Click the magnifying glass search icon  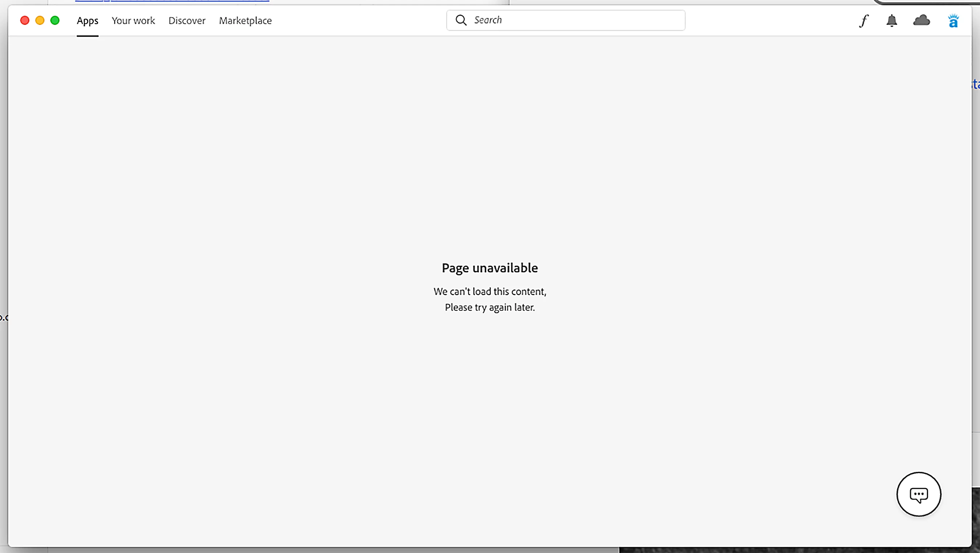[461, 20]
